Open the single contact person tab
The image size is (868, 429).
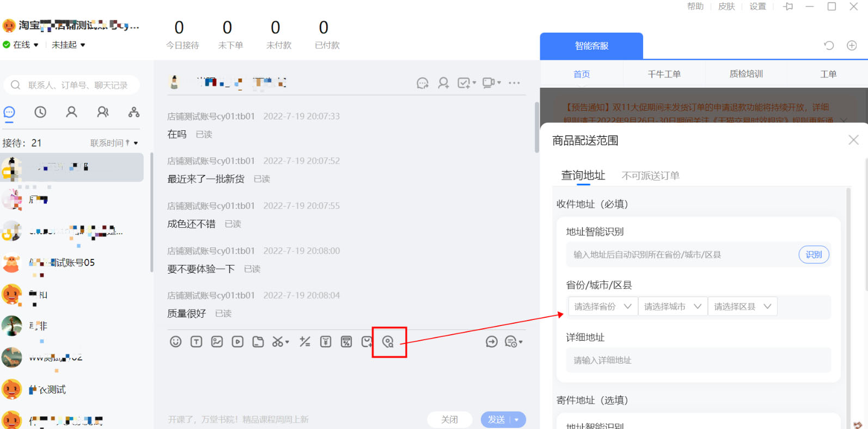coord(71,112)
